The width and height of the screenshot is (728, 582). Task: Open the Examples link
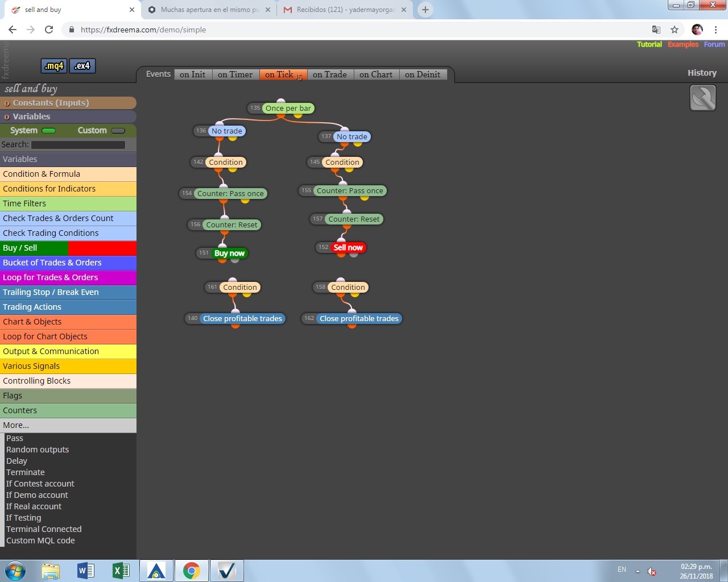[683, 44]
